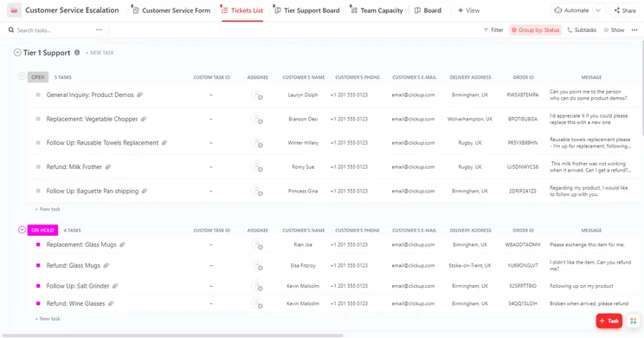The image size is (644, 338).
Task: Open attachment icon on General Inquiry: Product Demos
Action: point(139,95)
